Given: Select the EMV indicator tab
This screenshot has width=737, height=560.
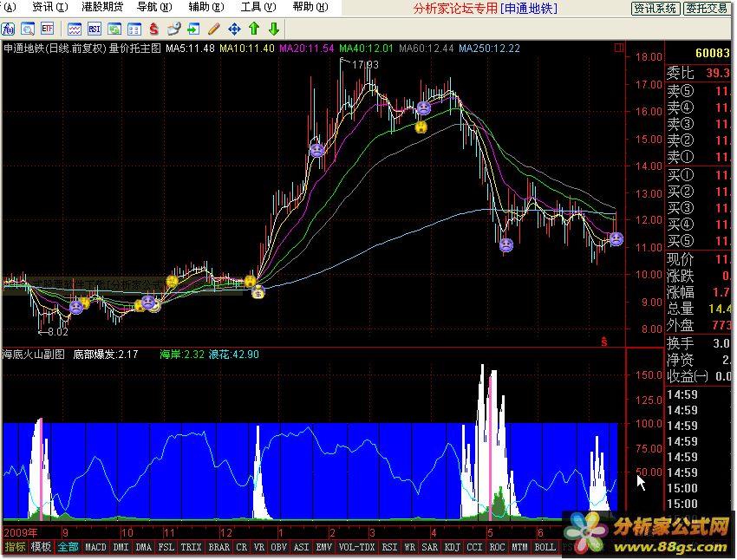Looking at the screenshot, I should pos(324,547).
